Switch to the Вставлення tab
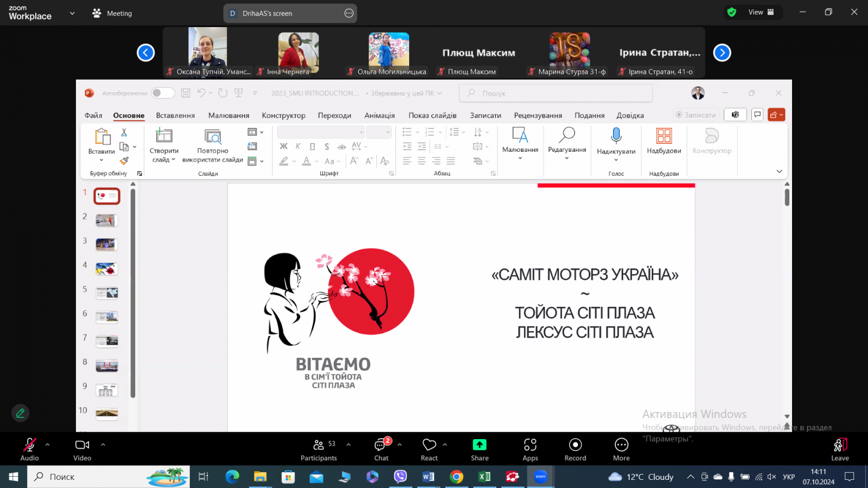This screenshot has width=868, height=488. 175,115
